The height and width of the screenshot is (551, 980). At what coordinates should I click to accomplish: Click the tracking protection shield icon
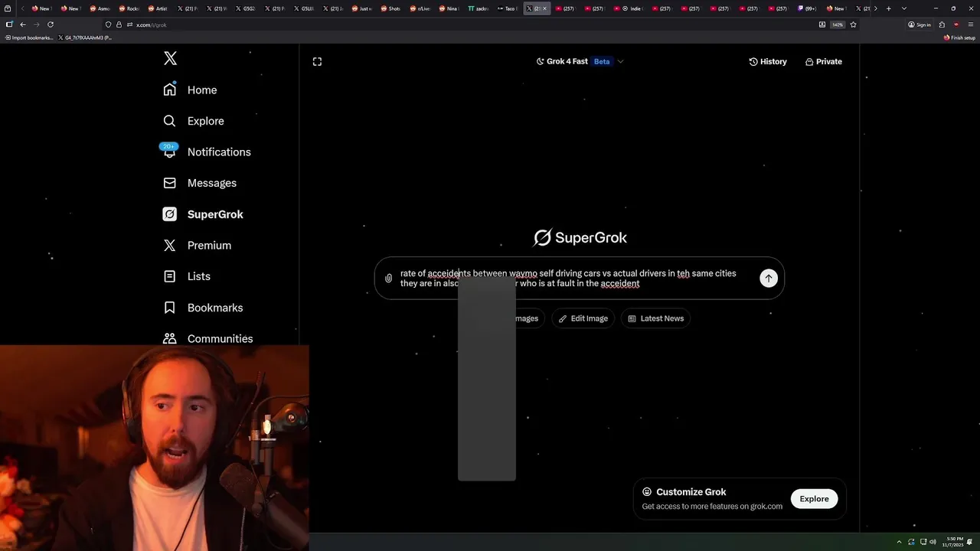click(108, 24)
